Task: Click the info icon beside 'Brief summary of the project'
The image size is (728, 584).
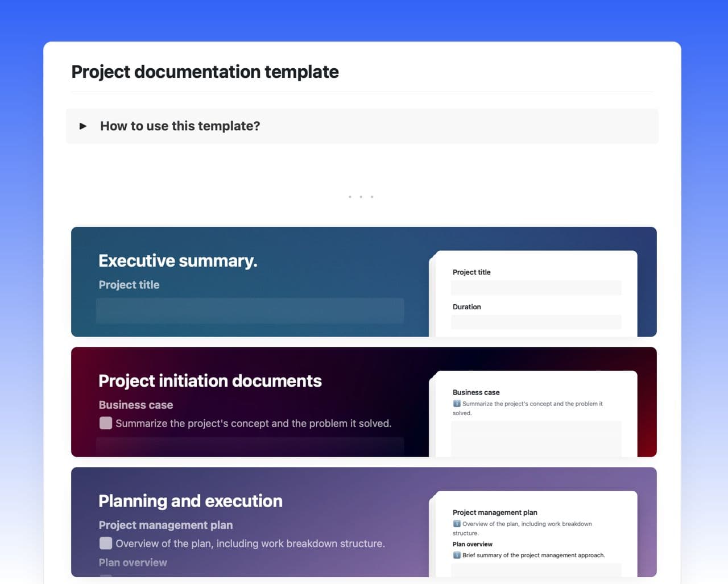Action: [x=457, y=555]
